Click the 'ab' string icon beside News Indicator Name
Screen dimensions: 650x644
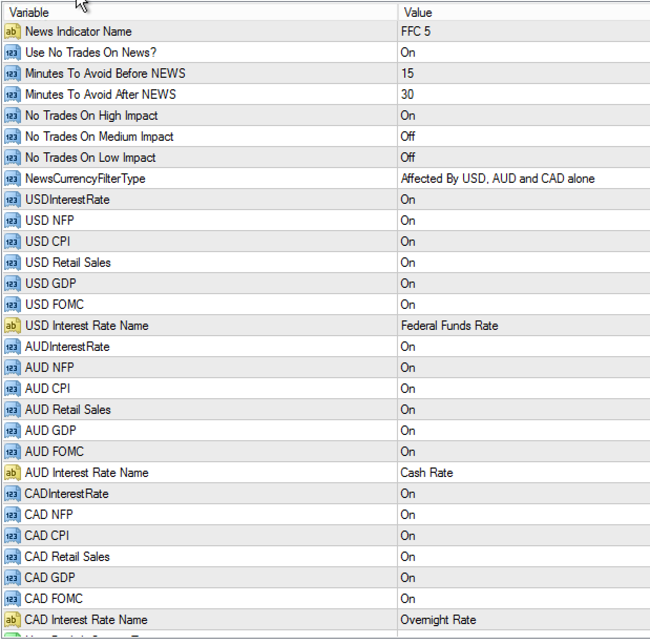[x=12, y=32]
